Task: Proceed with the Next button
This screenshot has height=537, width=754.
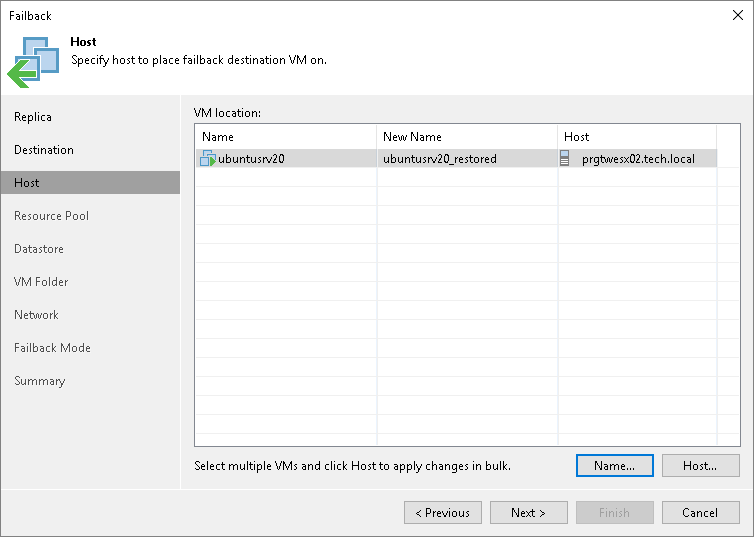Action: point(528,512)
